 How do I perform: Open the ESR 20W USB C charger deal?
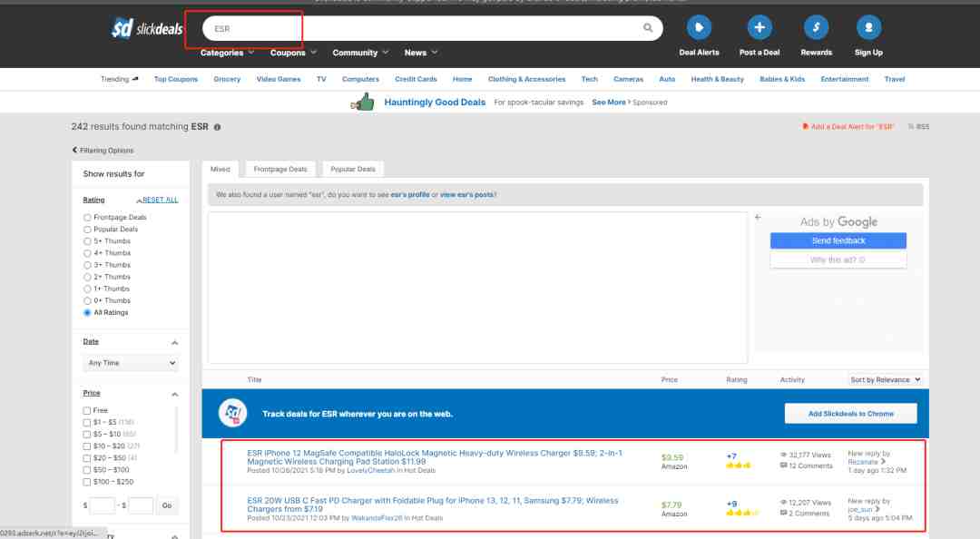pos(433,505)
